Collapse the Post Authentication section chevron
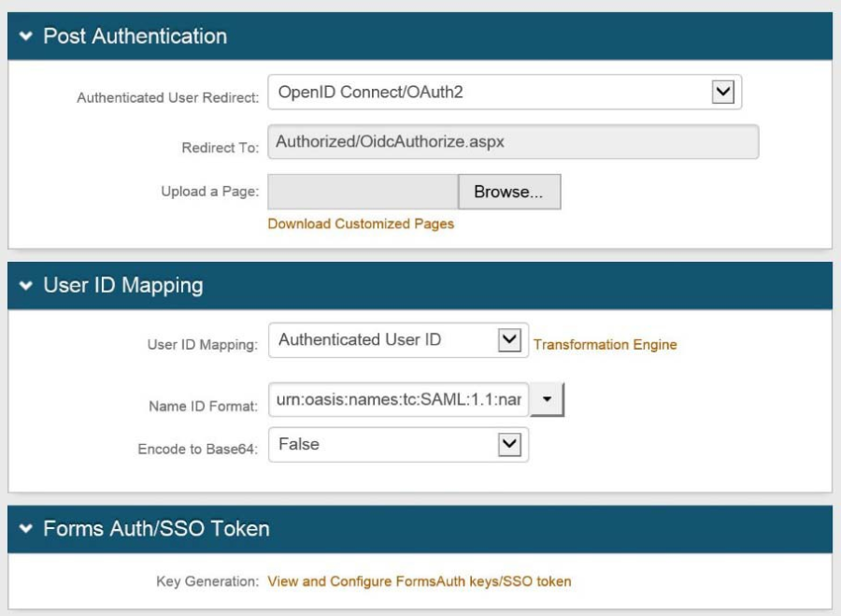 click(x=25, y=37)
